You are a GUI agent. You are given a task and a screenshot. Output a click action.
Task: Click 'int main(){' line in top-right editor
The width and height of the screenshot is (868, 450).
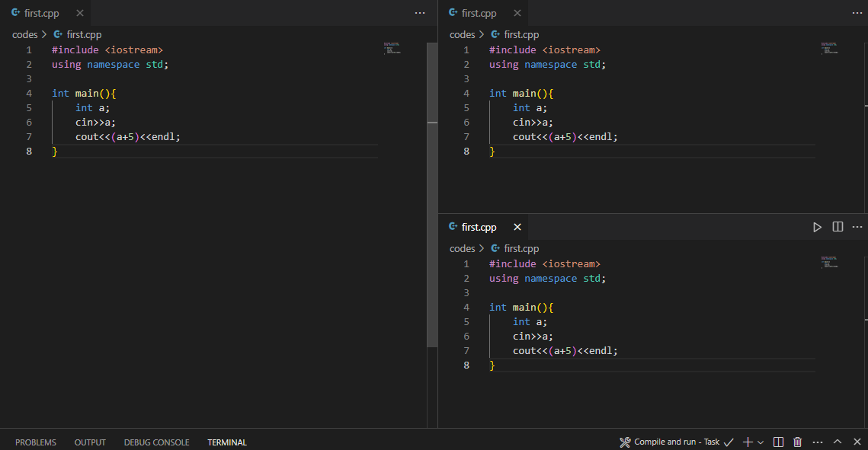pyautogui.click(x=521, y=94)
